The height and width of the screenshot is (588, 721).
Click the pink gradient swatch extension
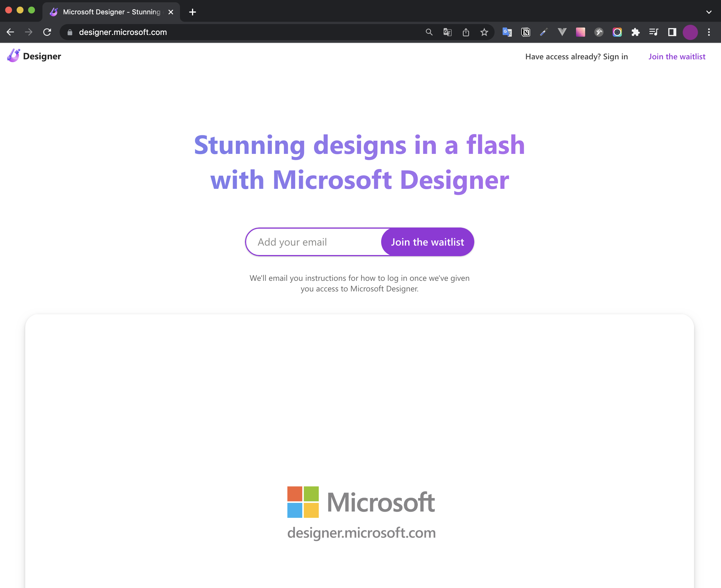pos(580,32)
